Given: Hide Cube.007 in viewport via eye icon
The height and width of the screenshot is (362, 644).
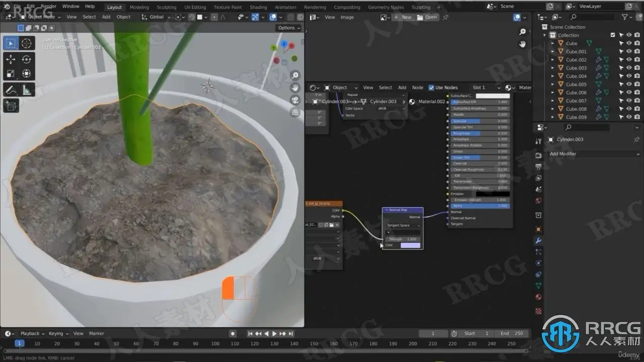Looking at the screenshot, I should (629, 101).
